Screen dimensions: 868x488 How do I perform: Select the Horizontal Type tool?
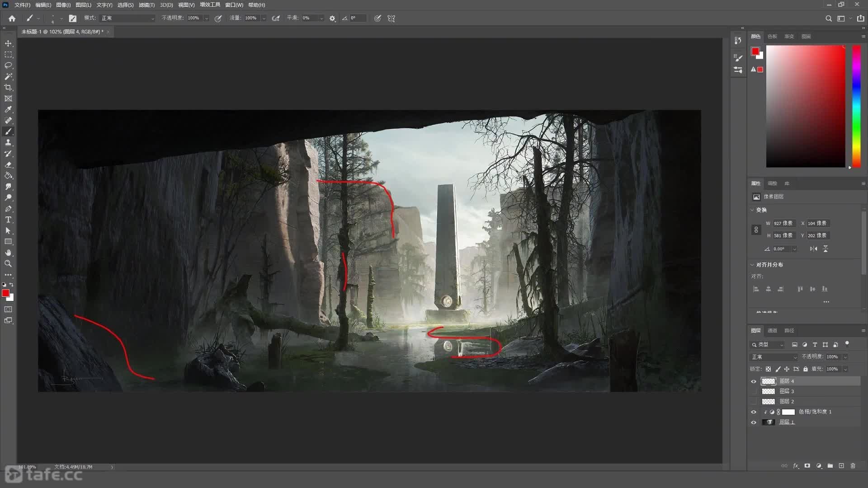point(8,220)
